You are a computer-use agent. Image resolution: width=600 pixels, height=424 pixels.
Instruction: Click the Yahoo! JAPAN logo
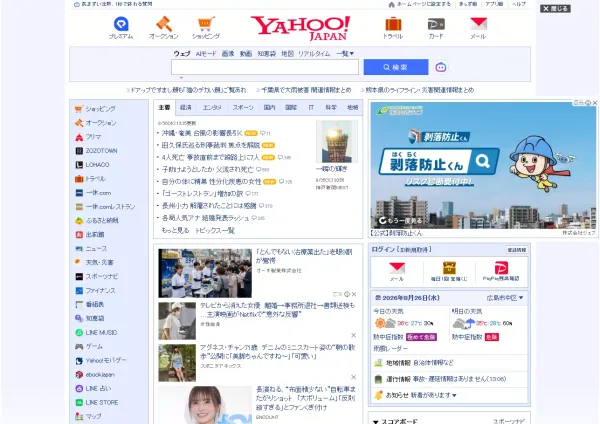coord(300,28)
